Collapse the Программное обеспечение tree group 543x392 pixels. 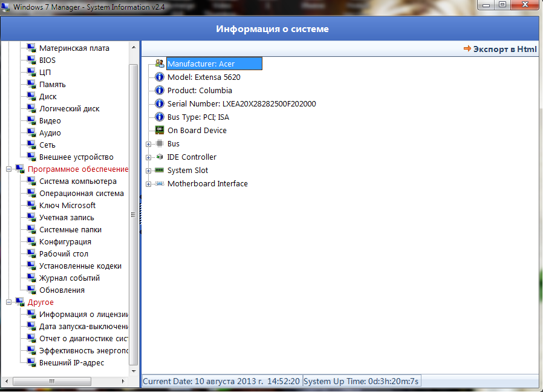tap(9, 169)
